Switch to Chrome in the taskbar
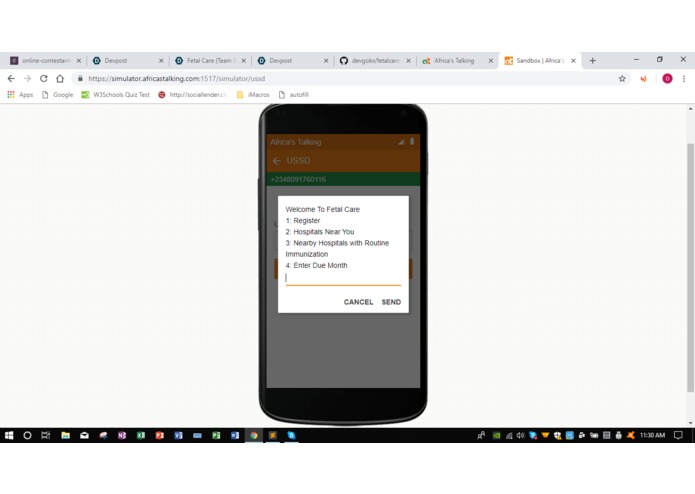 coord(254,435)
